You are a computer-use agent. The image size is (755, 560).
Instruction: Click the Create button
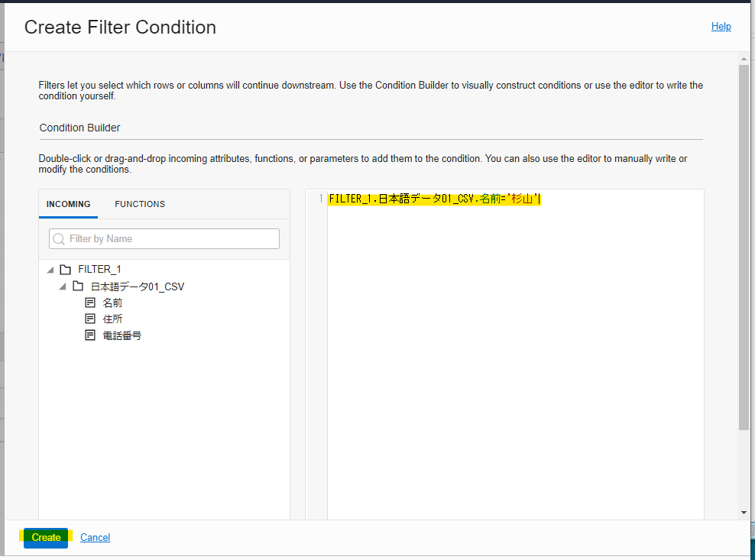(46, 537)
